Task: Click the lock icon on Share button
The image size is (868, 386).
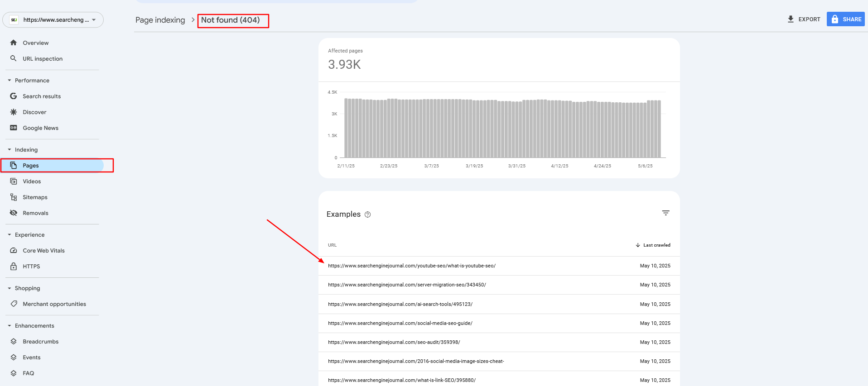Action: pos(835,19)
